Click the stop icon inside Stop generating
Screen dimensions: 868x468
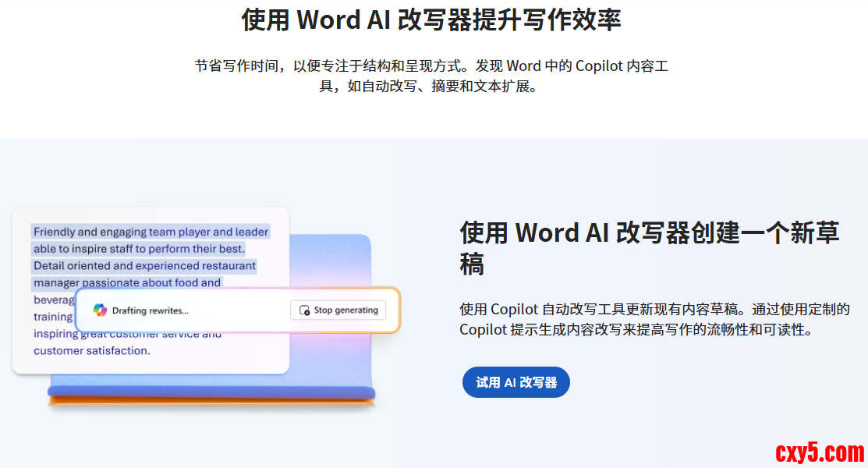[304, 310]
